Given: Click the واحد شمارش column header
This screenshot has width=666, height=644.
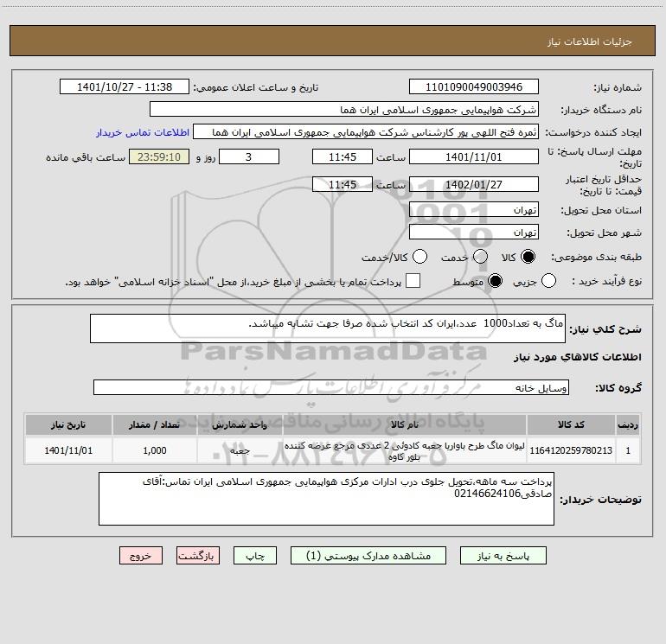Looking at the screenshot, I should pyautogui.click(x=240, y=424).
